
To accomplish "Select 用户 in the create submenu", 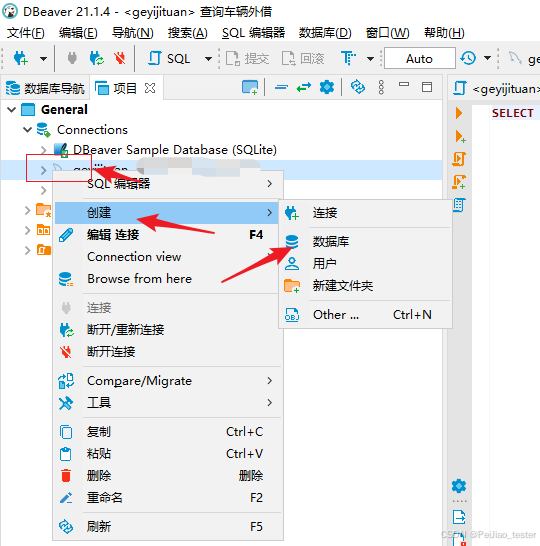I will point(366,264).
